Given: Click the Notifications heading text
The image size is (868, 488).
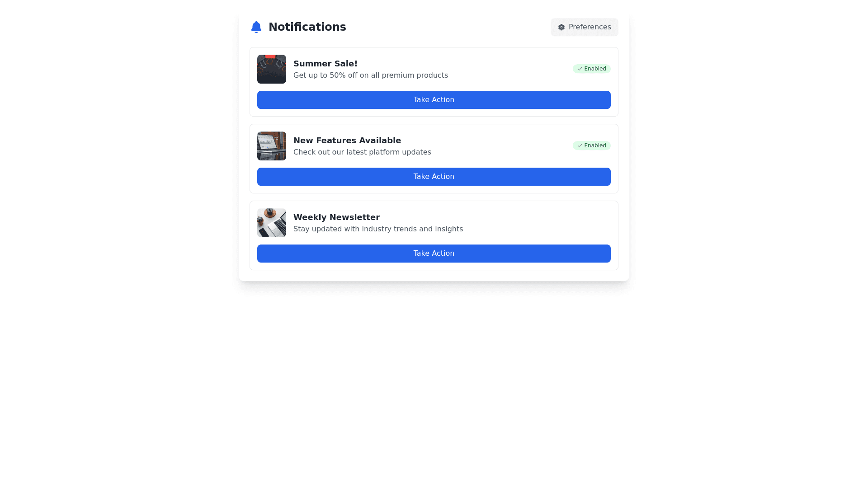Looking at the screenshot, I should (307, 27).
